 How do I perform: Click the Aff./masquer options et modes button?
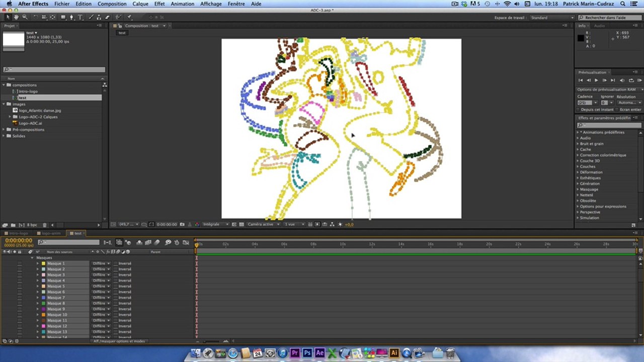(x=119, y=341)
